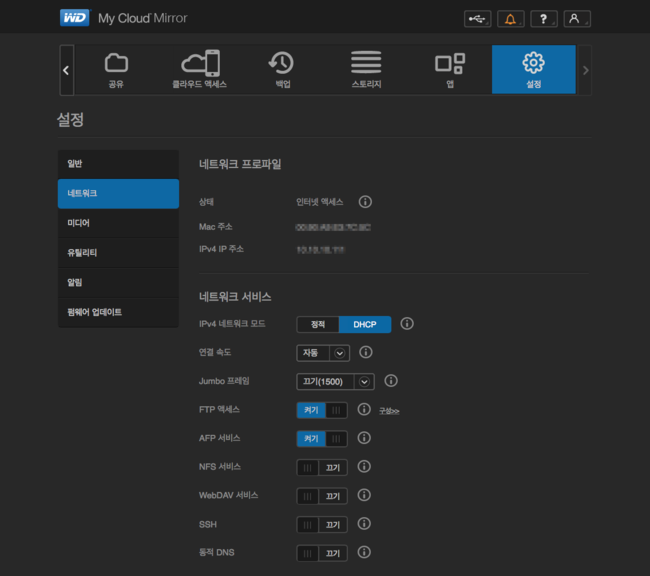Select 정적 static IPv4 mode
The width and height of the screenshot is (650, 576).
[318, 324]
